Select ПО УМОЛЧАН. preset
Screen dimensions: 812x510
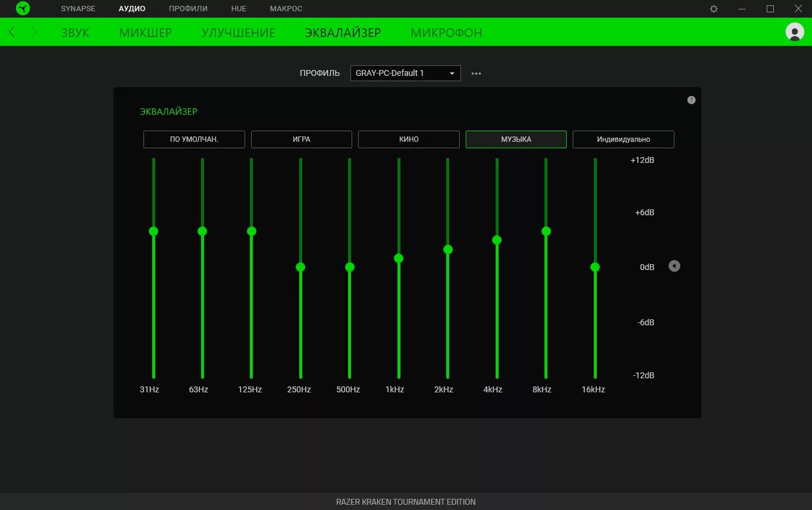(x=194, y=139)
